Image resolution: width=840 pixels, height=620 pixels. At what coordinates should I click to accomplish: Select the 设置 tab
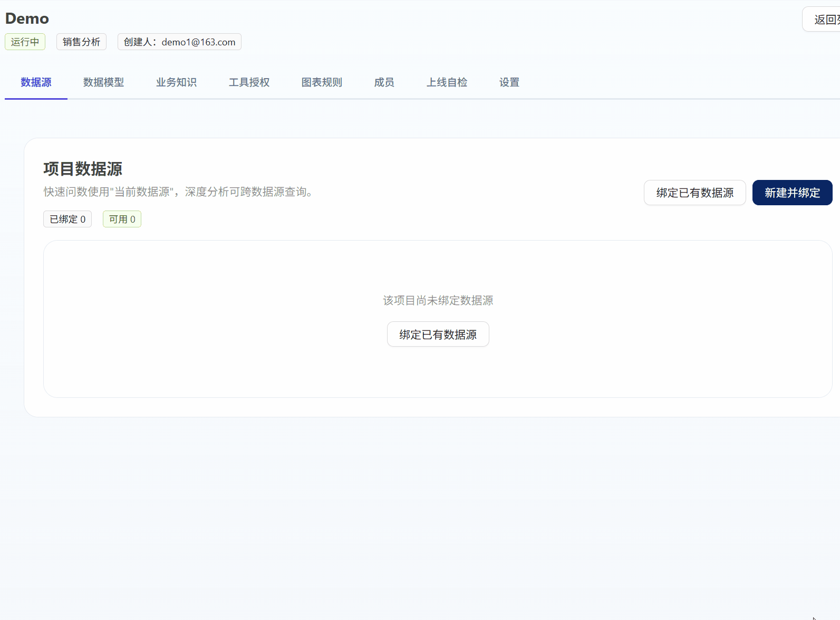tap(509, 82)
